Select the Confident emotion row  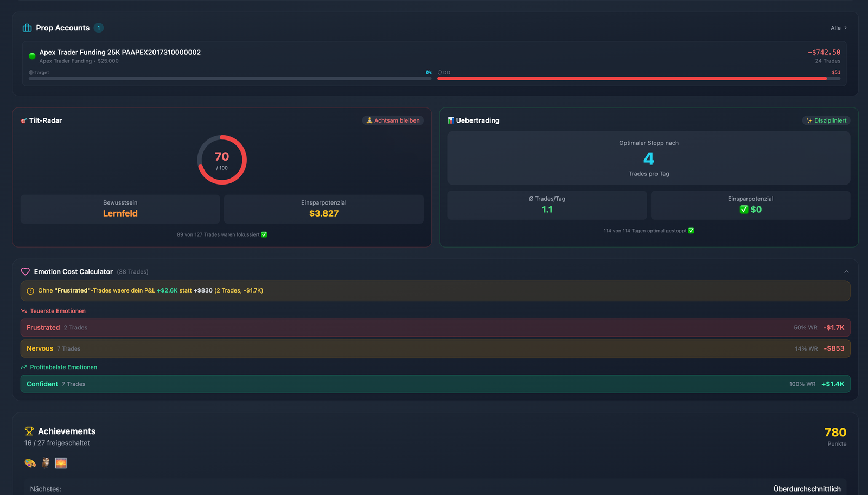click(436, 384)
